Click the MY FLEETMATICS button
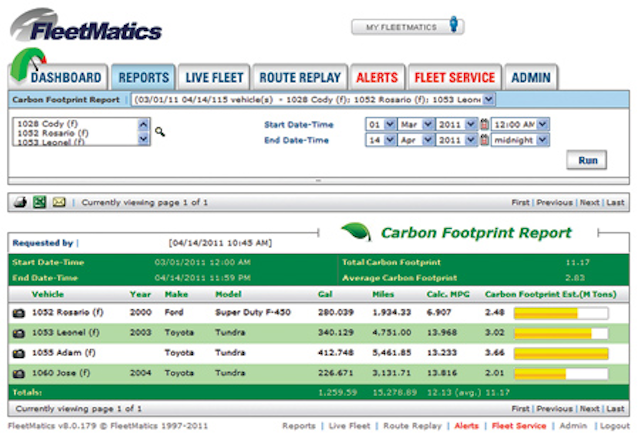 tap(407, 27)
